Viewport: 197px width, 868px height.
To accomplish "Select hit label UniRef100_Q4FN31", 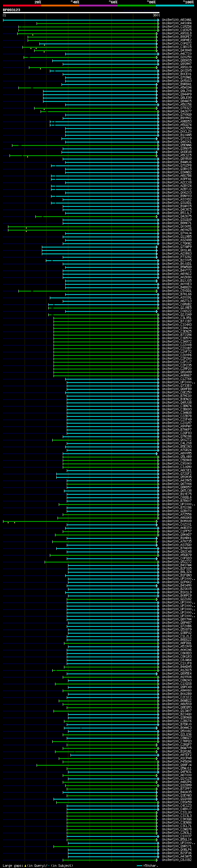I will coord(176,772).
